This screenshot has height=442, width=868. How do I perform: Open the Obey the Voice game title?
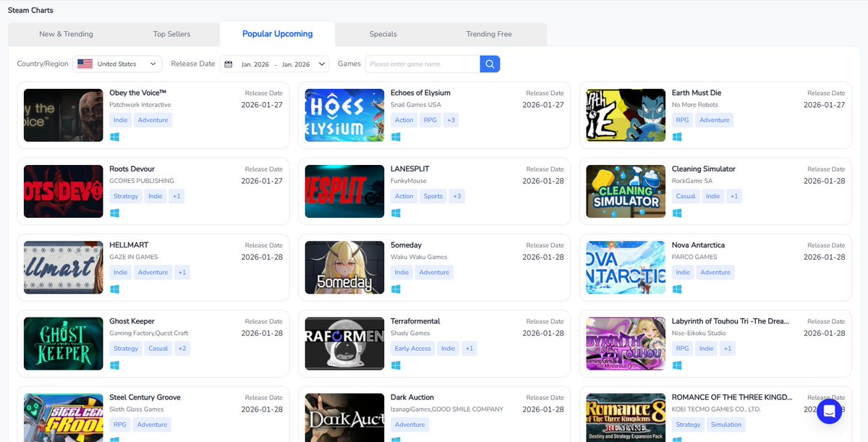coord(138,93)
